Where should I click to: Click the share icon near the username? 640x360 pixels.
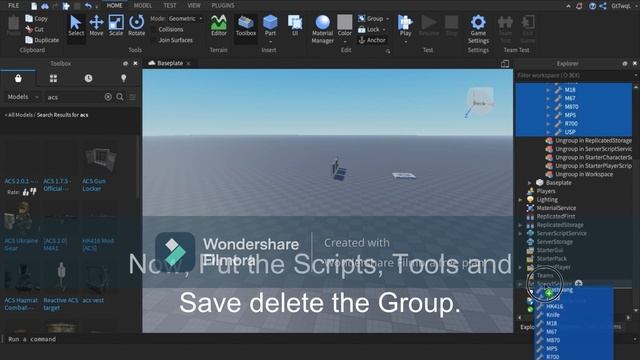coord(603,6)
